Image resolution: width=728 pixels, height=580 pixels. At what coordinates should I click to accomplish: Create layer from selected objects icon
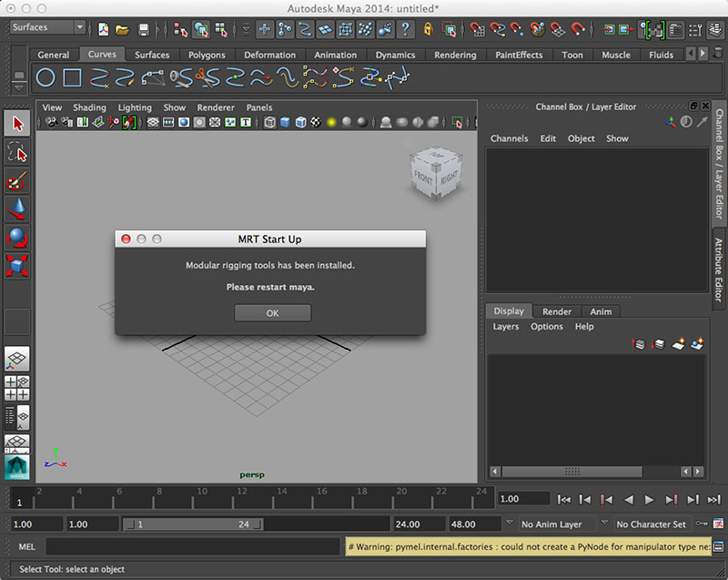click(x=697, y=344)
